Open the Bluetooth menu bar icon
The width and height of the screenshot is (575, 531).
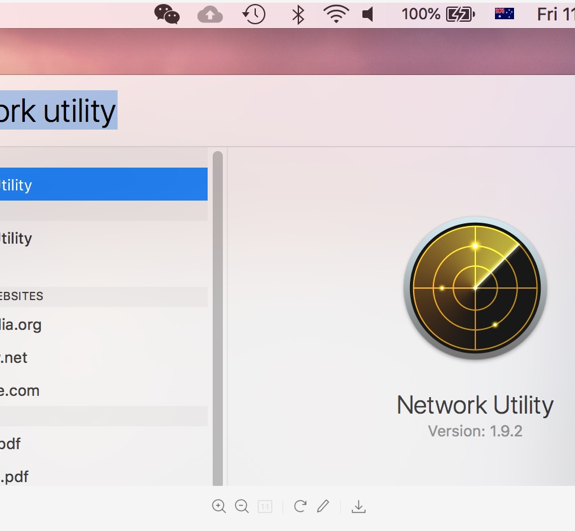[298, 15]
